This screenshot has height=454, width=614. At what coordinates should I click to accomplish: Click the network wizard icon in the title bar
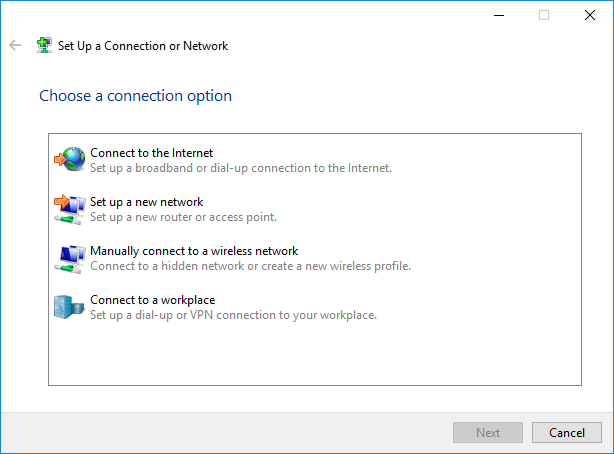[x=44, y=46]
